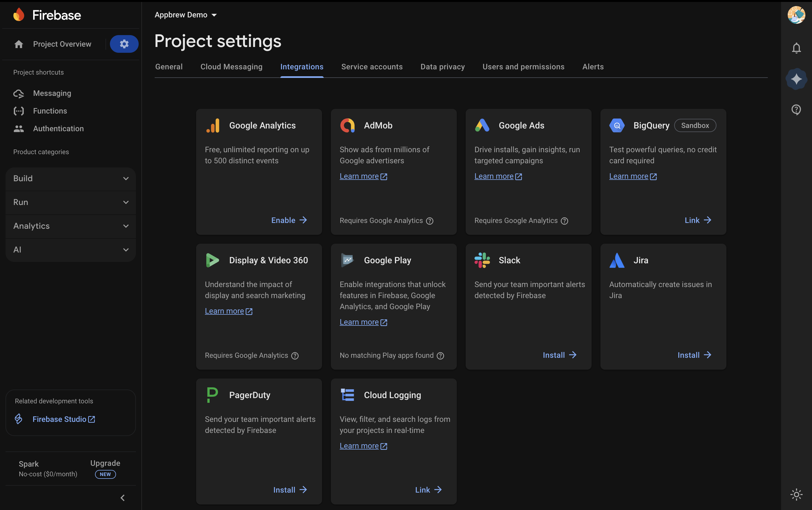Viewport: 812px width, 510px height.
Task: Click the notifications bell icon
Action: click(x=796, y=48)
